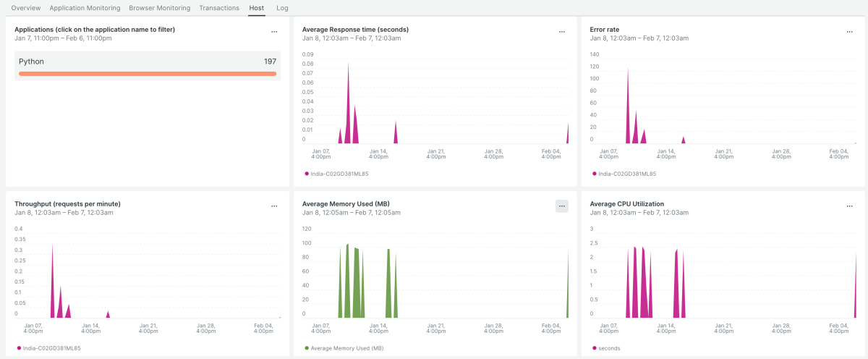868x359 pixels.
Task: Click the orange Python usage bar
Action: pos(147,73)
